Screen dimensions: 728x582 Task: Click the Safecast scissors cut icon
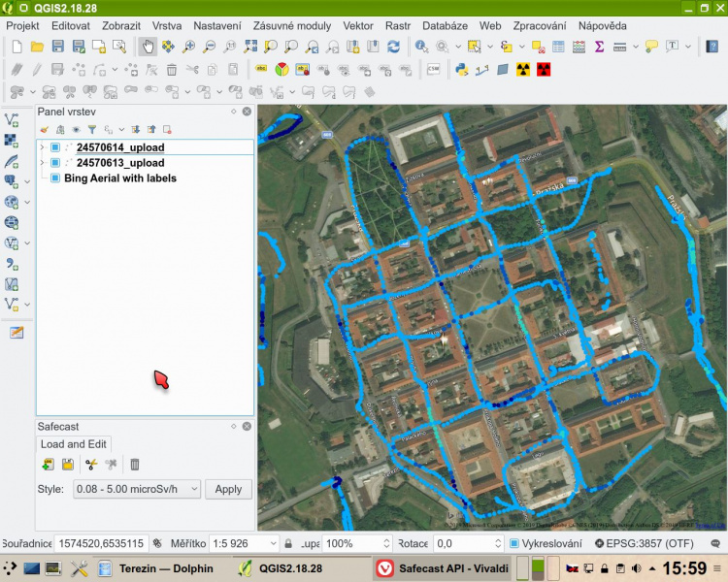tap(91, 464)
